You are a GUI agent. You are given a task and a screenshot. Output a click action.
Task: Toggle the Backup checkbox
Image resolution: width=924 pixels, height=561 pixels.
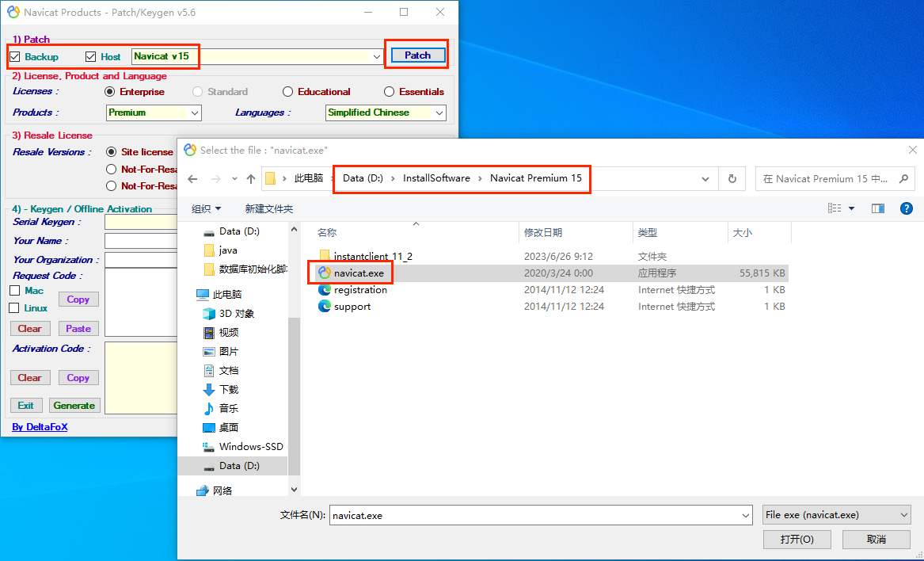[x=15, y=56]
